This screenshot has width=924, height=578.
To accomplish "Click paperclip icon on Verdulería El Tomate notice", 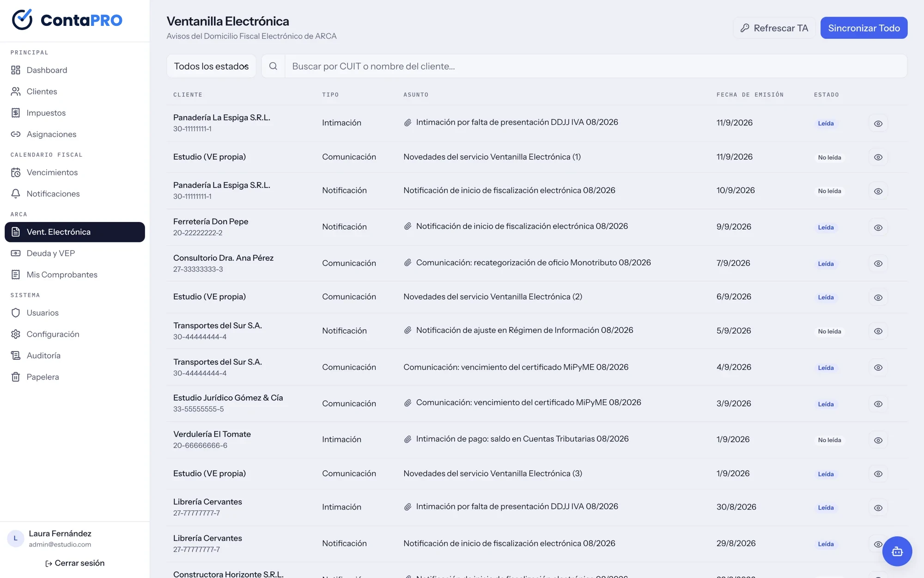I will coord(407,439).
